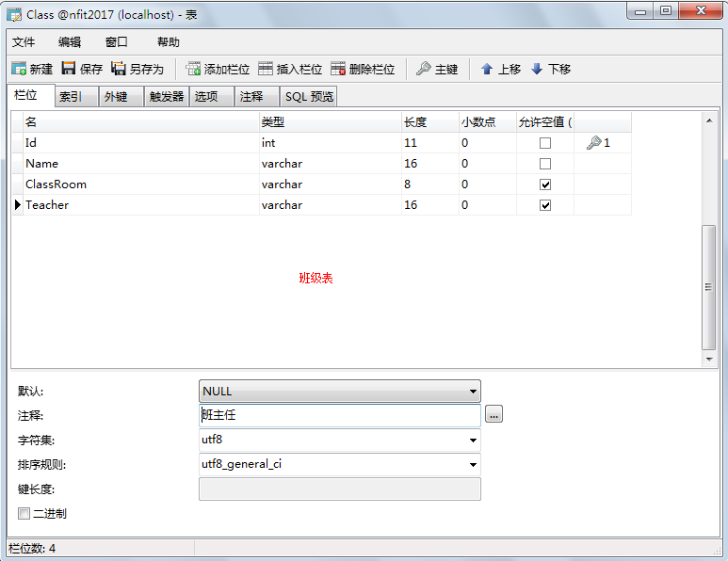Viewport: 728px width, 561px height.
Task: Click the primary key icon in Id row
Action: point(594,142)
